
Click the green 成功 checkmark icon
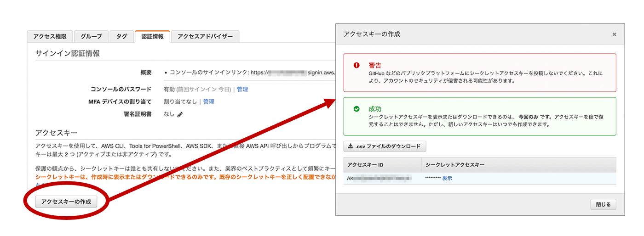[x=356, y=109]
